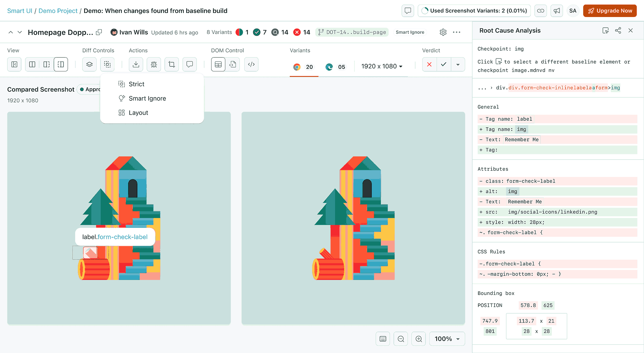Expand the verdict options dropdown arrow
Viewport: 644px width, 353px height.
point(458,65)
